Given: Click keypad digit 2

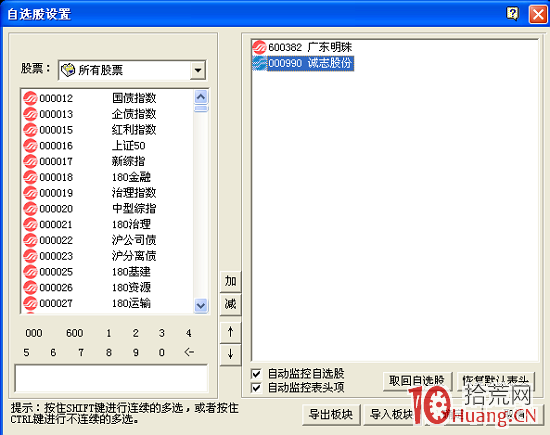Looking at the screenshot, I should click(x=136, y=333).
